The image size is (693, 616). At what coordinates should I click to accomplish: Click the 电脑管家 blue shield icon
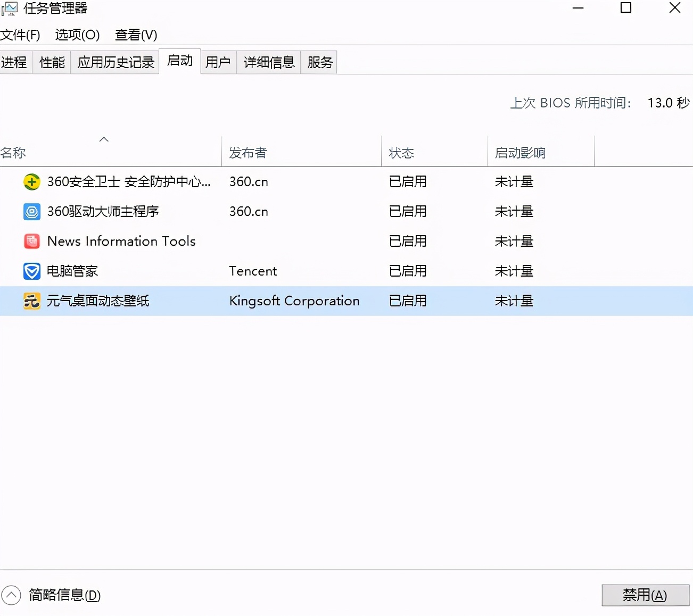[x=32, y=271]
